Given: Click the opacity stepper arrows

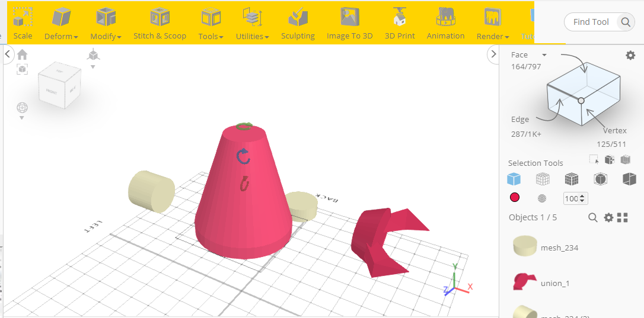Looking at the screenshot, I should click(583, 198).
